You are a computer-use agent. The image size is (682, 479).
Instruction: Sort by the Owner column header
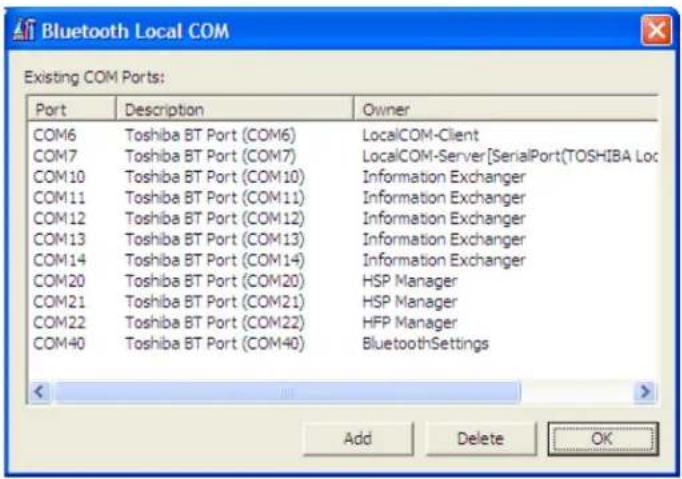pos(506,109)
